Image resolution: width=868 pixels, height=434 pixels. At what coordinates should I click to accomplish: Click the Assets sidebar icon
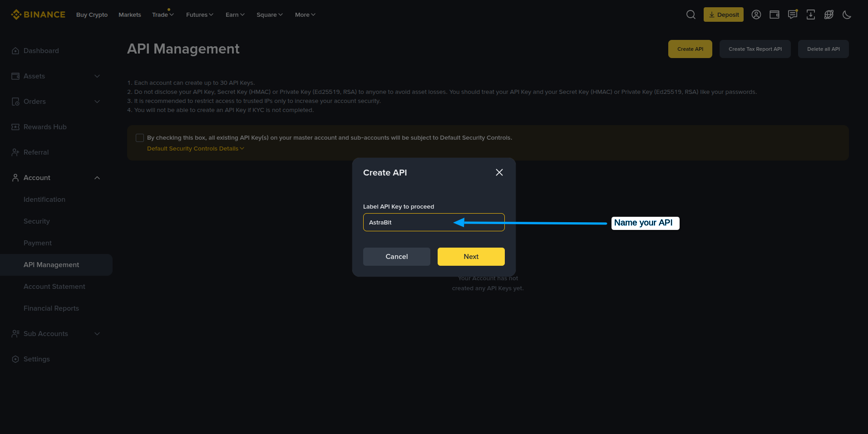tap(15, 76)
